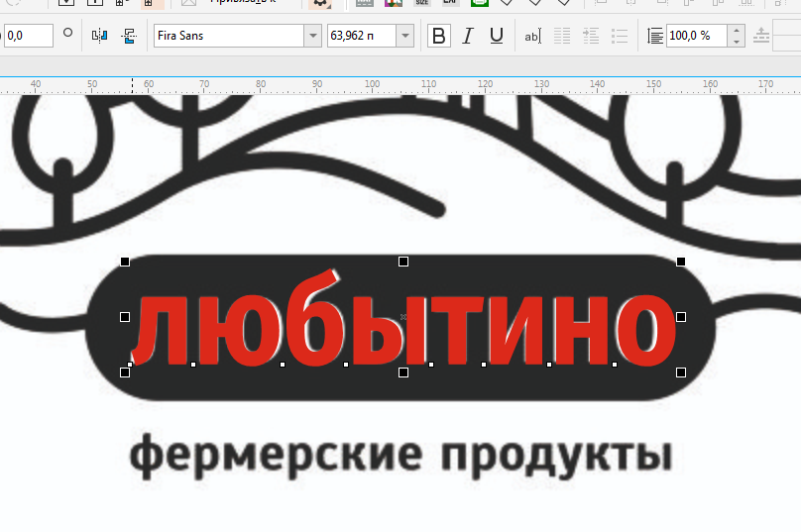Decrease line spacing with down stepper arrow
This screenshot has height=532, width=801.
pyautogui.click(x=737, y=42)
